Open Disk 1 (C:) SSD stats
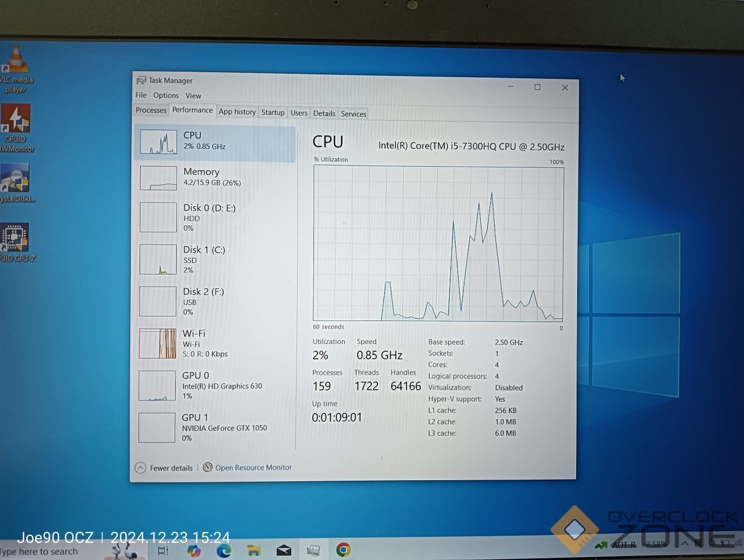 click(x=215, y=259)
